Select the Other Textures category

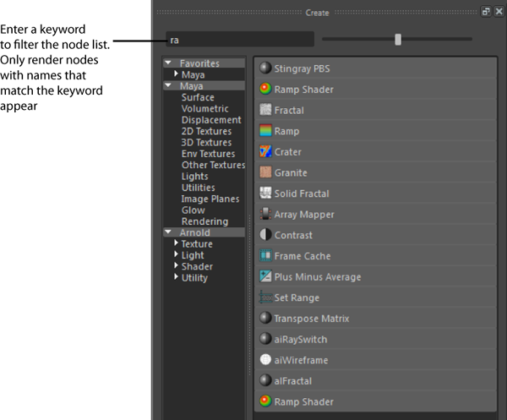213,166
